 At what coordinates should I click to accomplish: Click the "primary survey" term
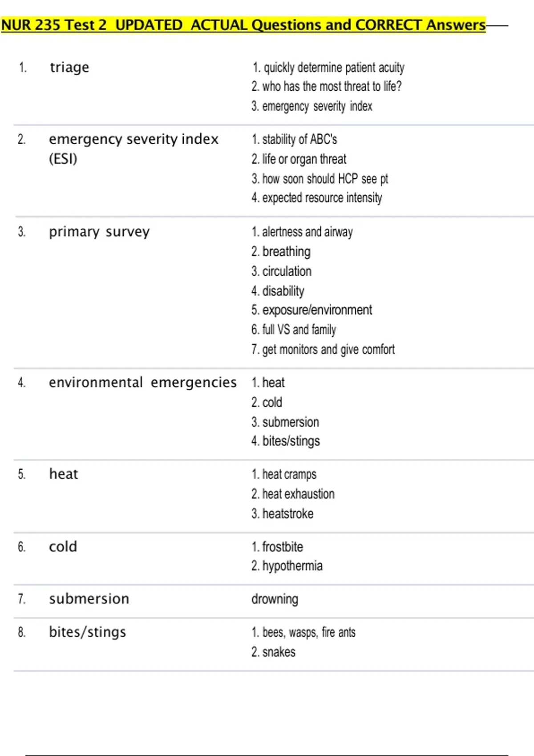(x=99, y=232)
